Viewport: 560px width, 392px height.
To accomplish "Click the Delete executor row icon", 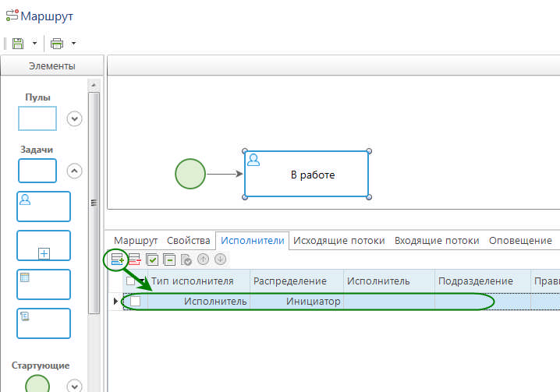I will [x=135, y=260].
